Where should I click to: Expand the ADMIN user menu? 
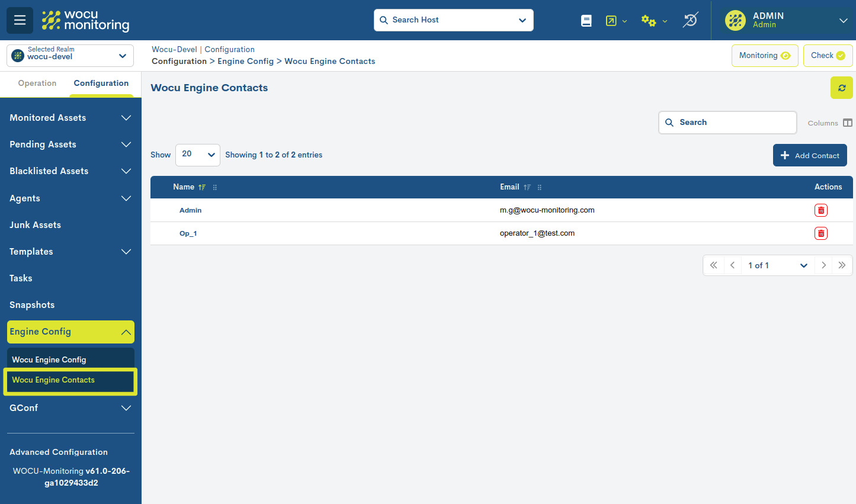pos(843,20)
